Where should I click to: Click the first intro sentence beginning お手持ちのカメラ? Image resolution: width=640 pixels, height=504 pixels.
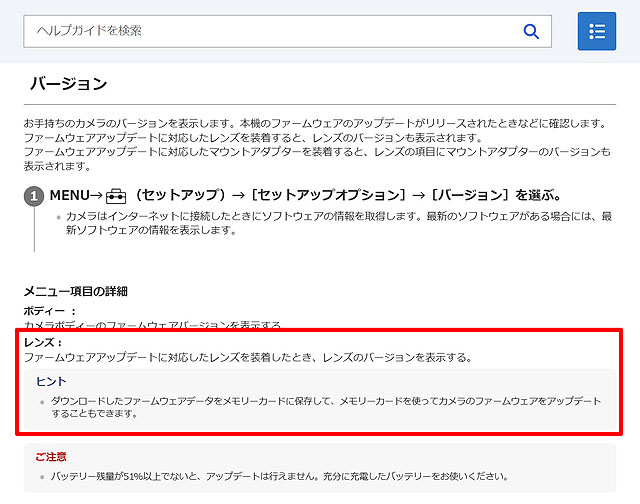click(314, 123)
